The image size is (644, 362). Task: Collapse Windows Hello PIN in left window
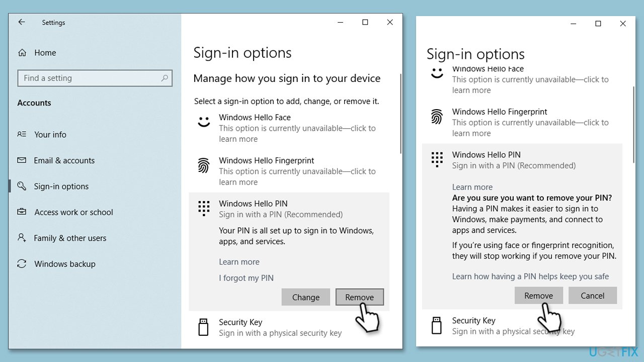click(289, 209)
